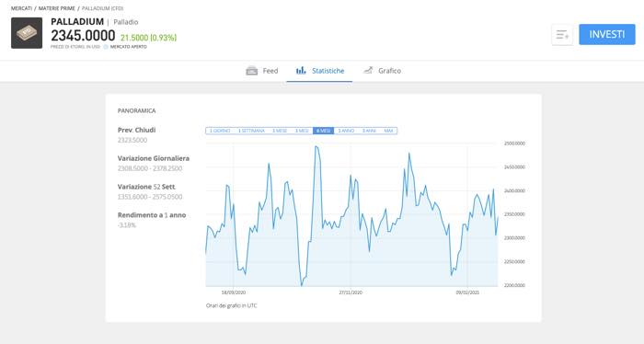Select the 1 GIORNO chart range
Screen dimensions: 644x344
click(220, 131)
